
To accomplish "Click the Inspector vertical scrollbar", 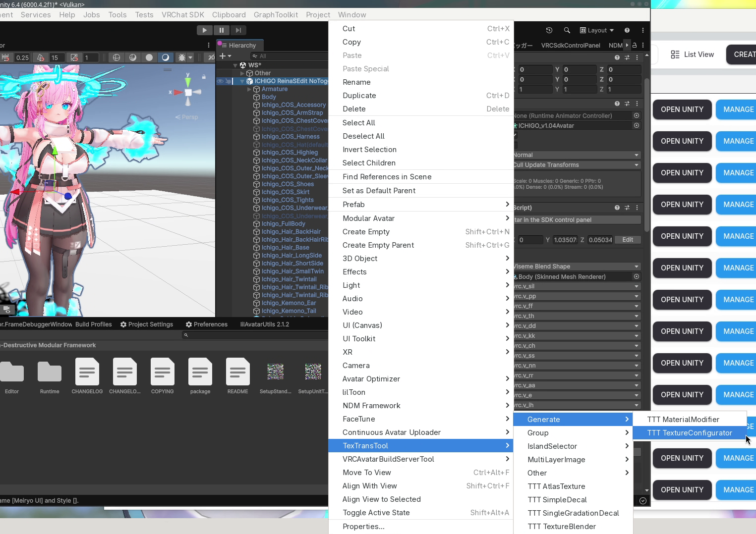I will [646, 155].
